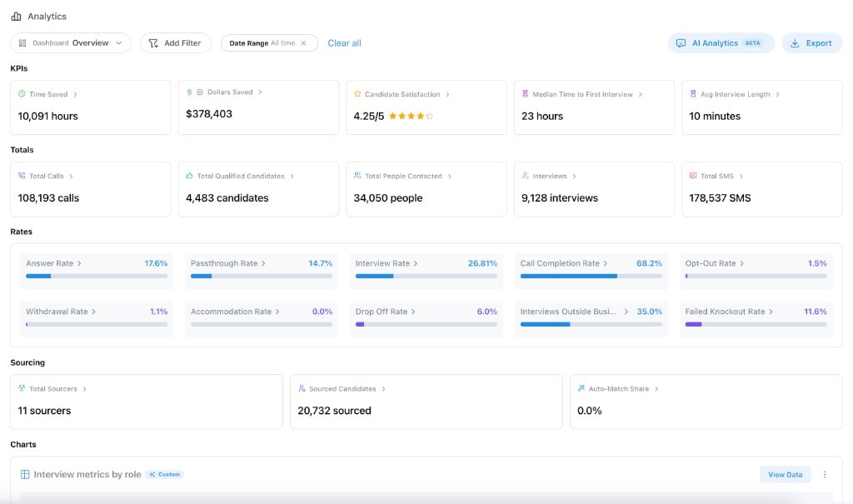853x504 pixels.
Task: Click the 14.7% Passthrough Rate value
Action: coord(321,263)
